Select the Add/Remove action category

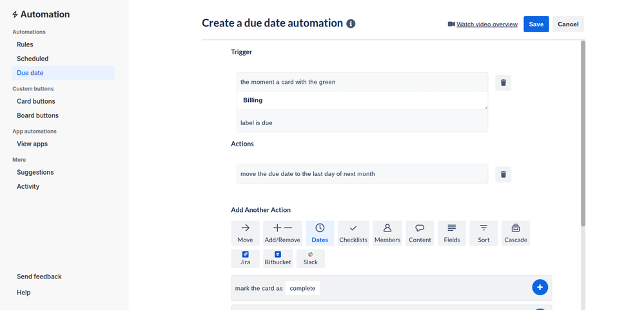[x=282, y=233]
